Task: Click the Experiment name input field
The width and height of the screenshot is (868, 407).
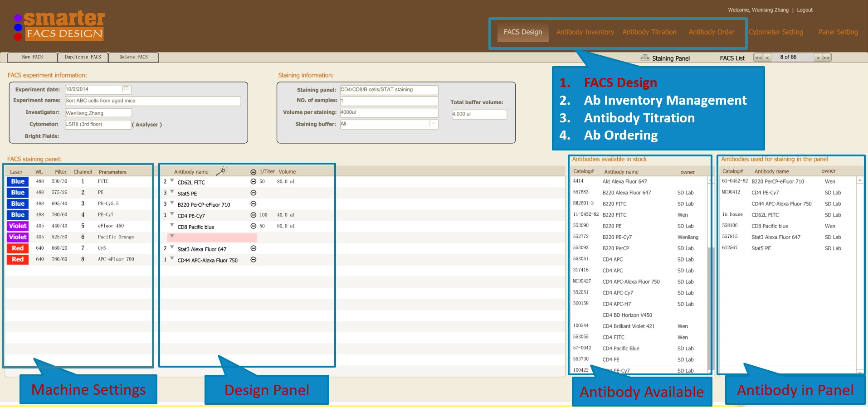Action: pos(152,101)
